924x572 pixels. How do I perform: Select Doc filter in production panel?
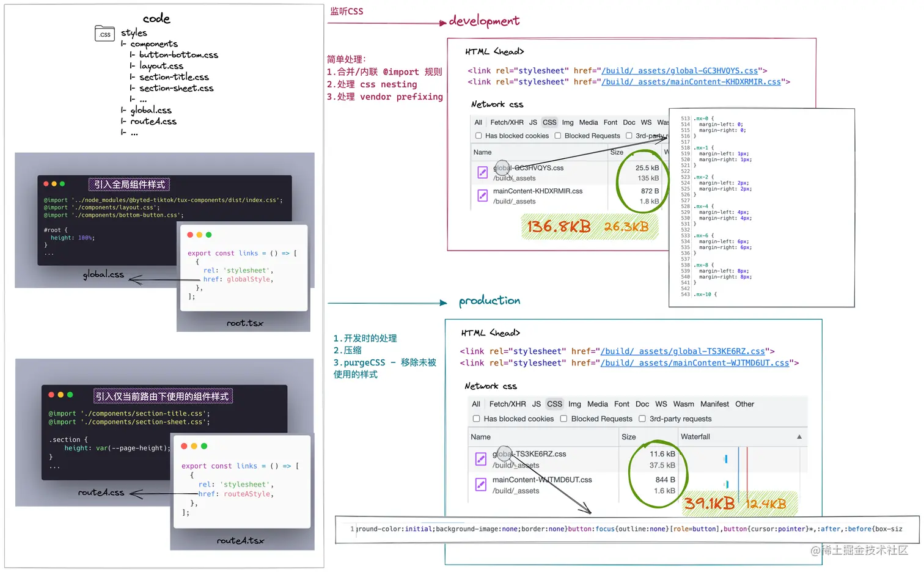[642, 404]
